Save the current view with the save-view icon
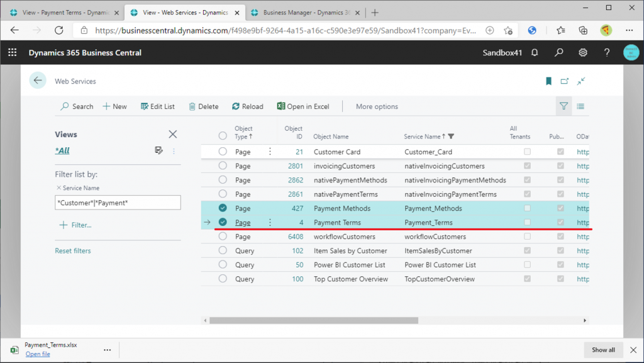 [x=158, y=150]
